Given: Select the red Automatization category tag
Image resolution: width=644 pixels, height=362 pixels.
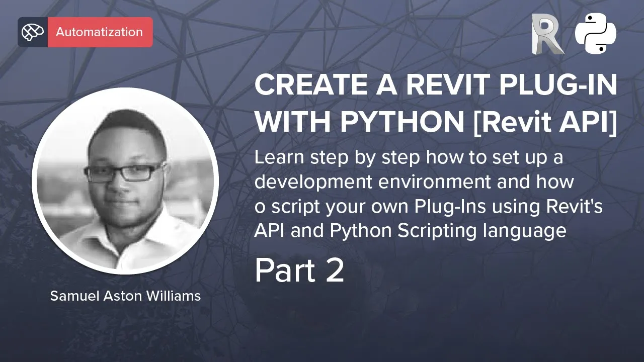Looking at the screenshot, I should (100, 32).
